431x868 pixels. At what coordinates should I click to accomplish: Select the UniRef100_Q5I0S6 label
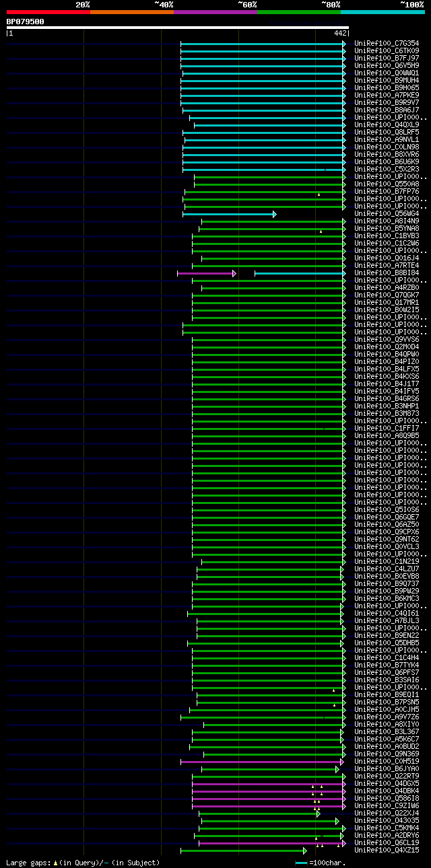(x=387, y=510)
